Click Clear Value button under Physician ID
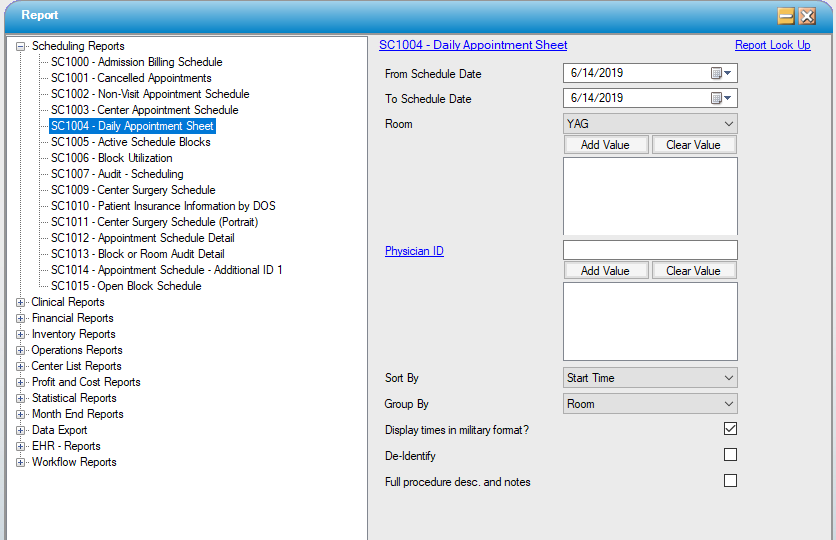The image size is (836, 540). click(x=693, y=271)
